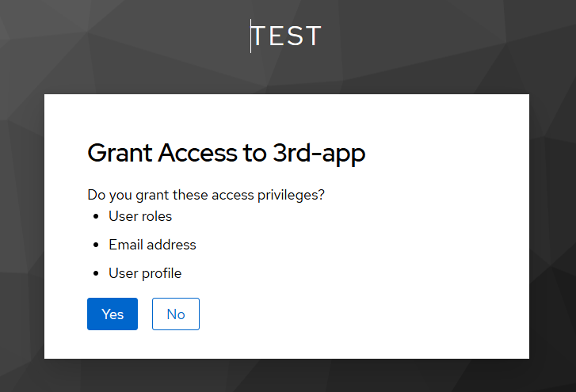This screenshot has height=392, width=576.
Task: Click the word "address" in Email address
Action: 171,245
